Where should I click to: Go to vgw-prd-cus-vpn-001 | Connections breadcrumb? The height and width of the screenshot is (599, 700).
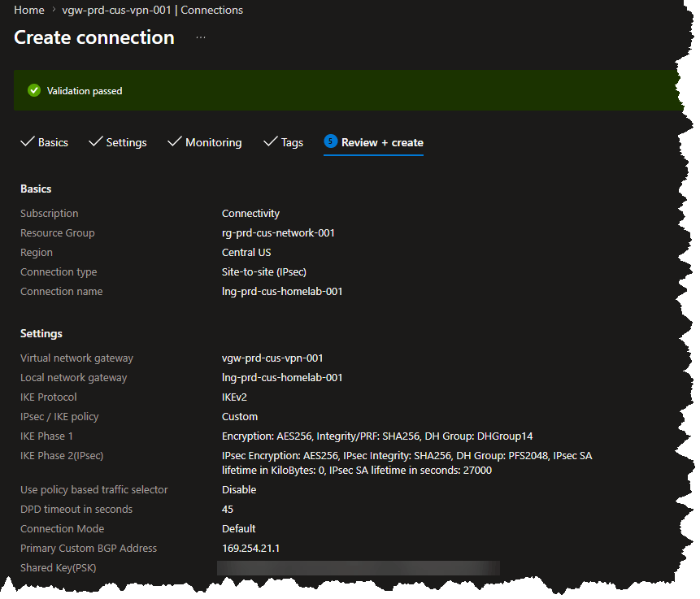pyautogui.click(x=152, y=10)
